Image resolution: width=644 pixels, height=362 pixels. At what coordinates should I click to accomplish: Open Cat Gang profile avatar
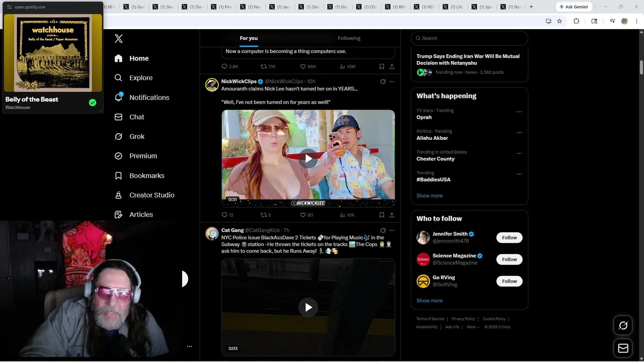212,233
